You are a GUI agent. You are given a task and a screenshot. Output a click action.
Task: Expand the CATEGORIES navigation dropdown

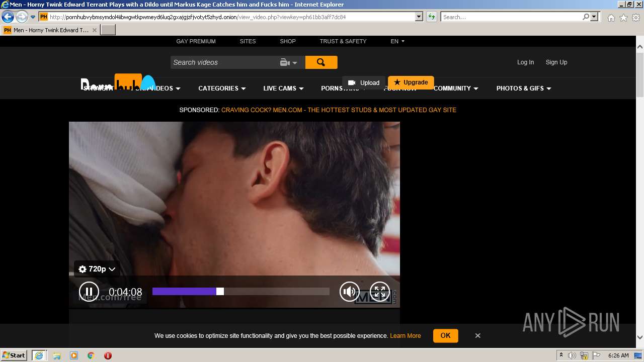[222, 88]
